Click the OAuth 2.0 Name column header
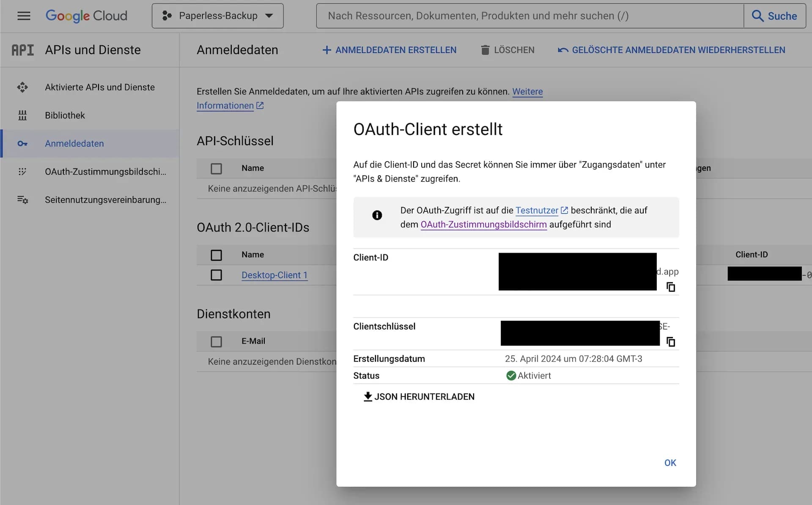 point(252,254)
